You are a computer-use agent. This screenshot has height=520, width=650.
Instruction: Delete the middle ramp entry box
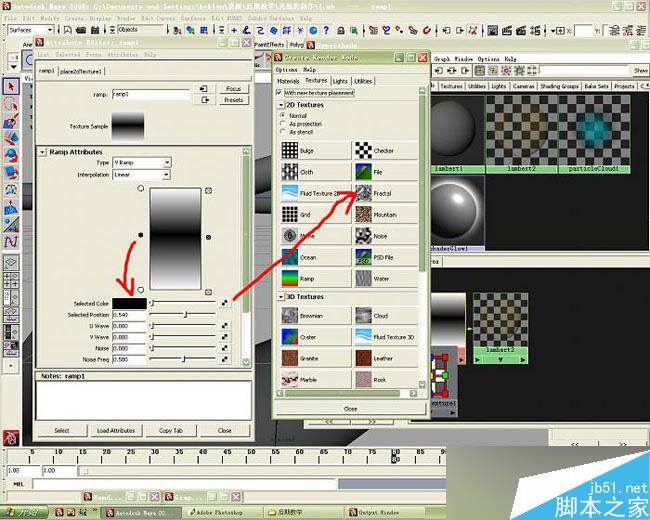[209, 237]
